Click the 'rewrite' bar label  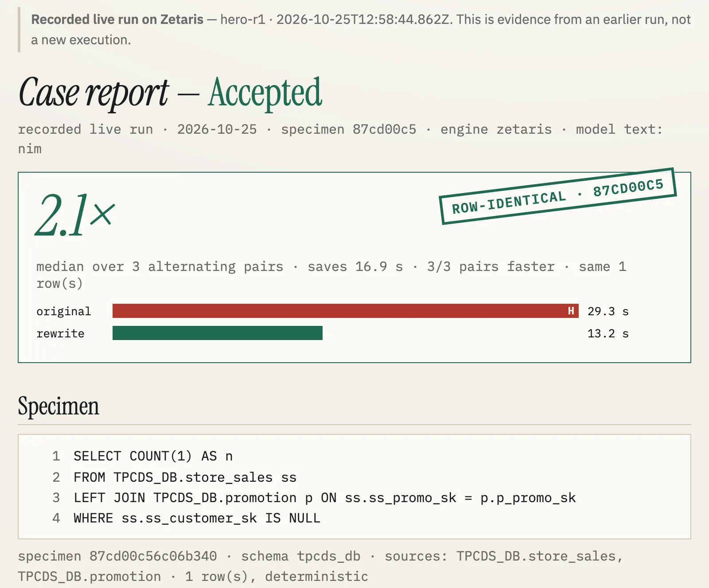[x=60, y=333]
